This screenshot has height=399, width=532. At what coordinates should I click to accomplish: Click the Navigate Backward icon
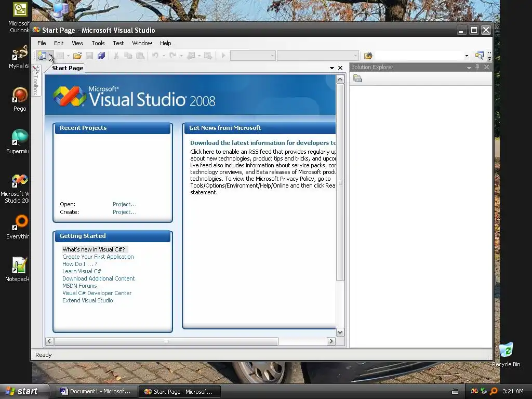(x=191, y=55)
